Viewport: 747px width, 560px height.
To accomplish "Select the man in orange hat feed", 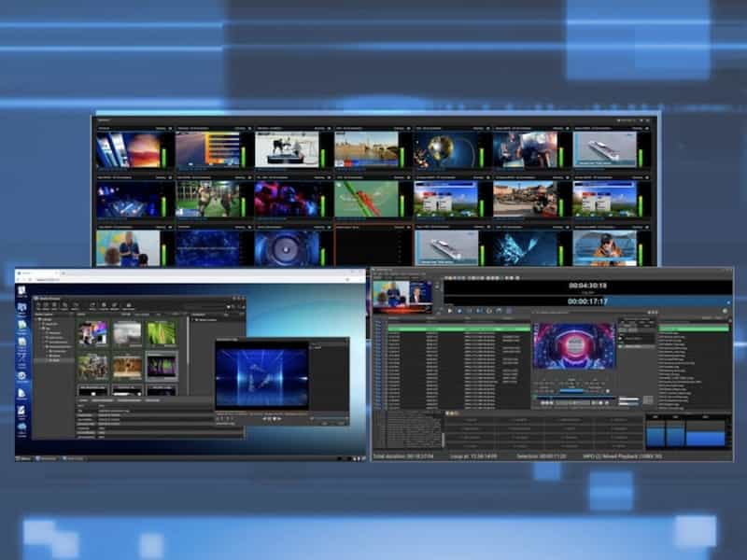I will pyautogui.click(x=604, y=248).
